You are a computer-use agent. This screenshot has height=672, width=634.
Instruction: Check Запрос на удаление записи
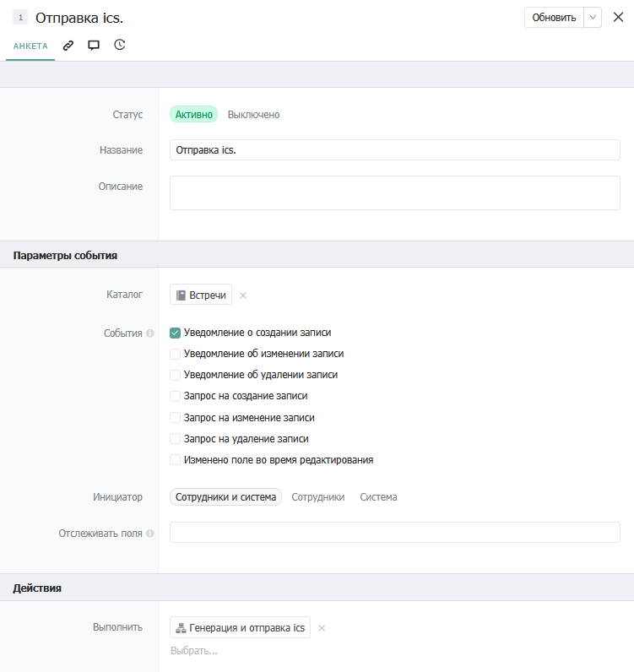tap(176, 439)
